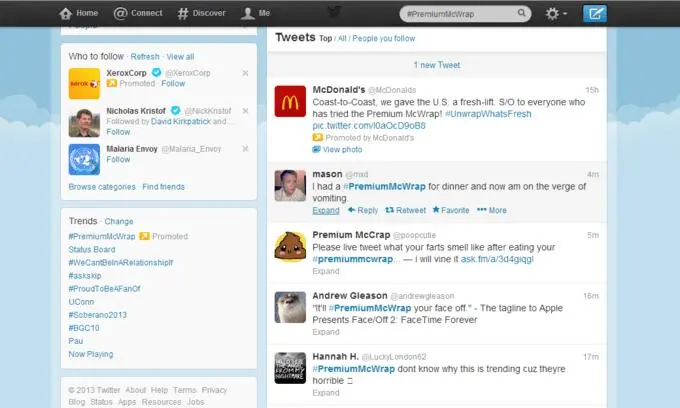The width and height of the screenshot is (680, 408).
Task: Expand Andrew Gleason's tweet
Action: (x=326, y=332)
